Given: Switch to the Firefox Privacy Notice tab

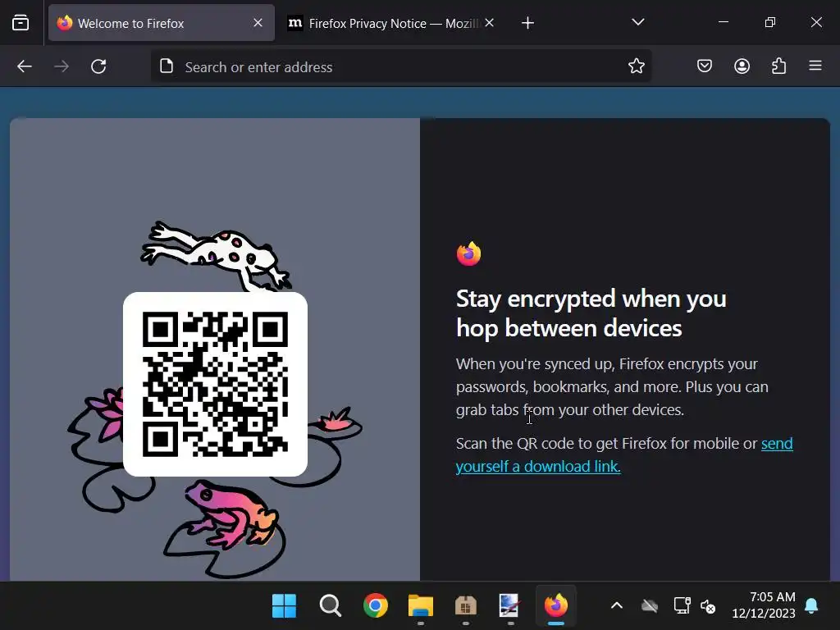Looking at the screenshot, I should pyautogui.click(x=391, y=23).
